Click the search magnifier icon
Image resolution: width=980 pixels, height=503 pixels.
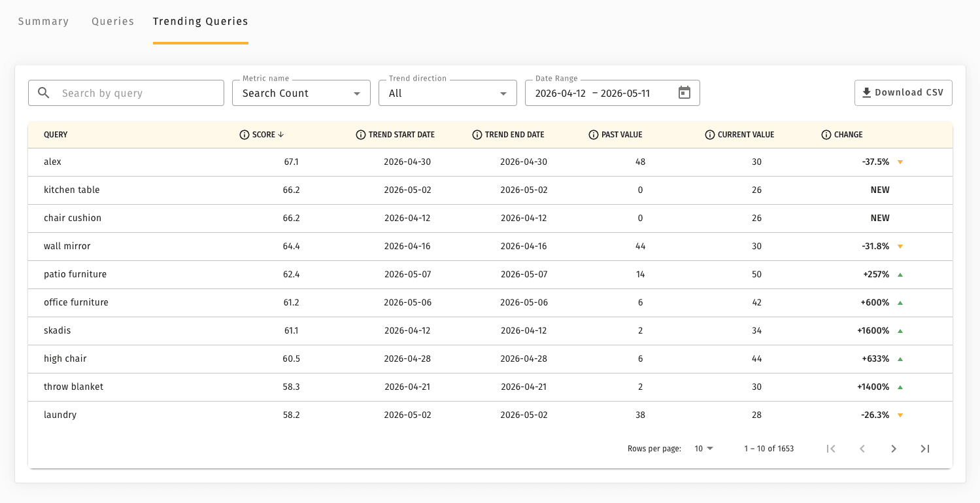(x=44, y=93)
